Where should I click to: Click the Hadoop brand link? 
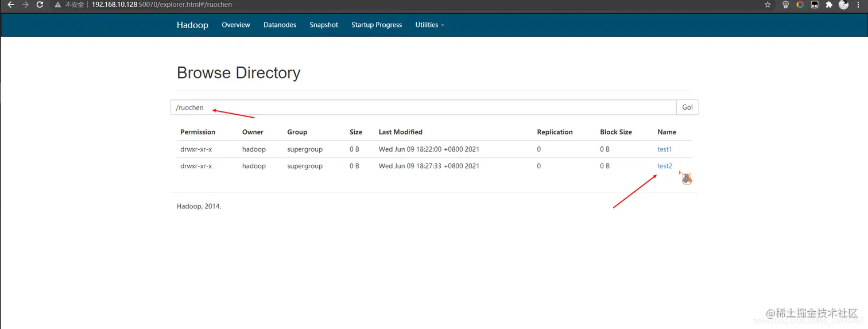coord(192,25)
